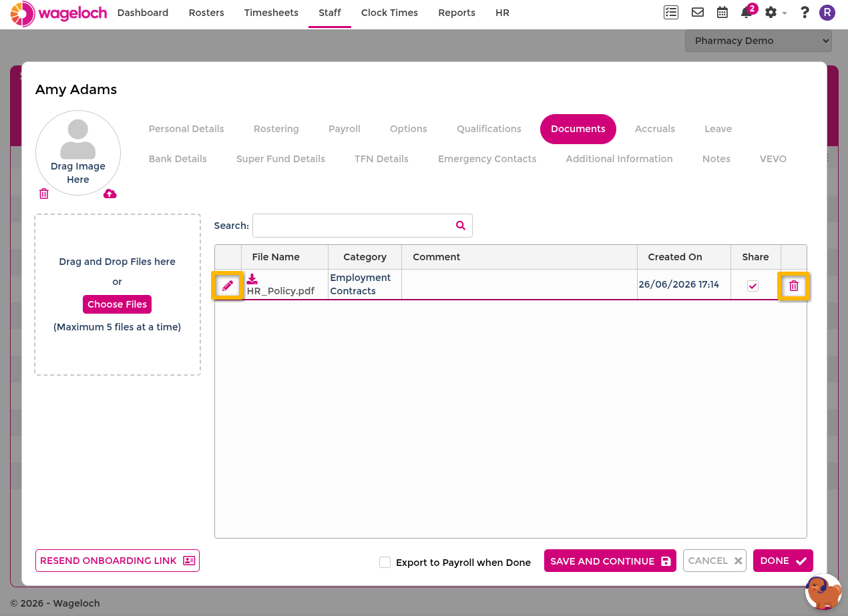Open the help question mark
The height and width of the screenshot is (616, 848).
coord(805,12)
